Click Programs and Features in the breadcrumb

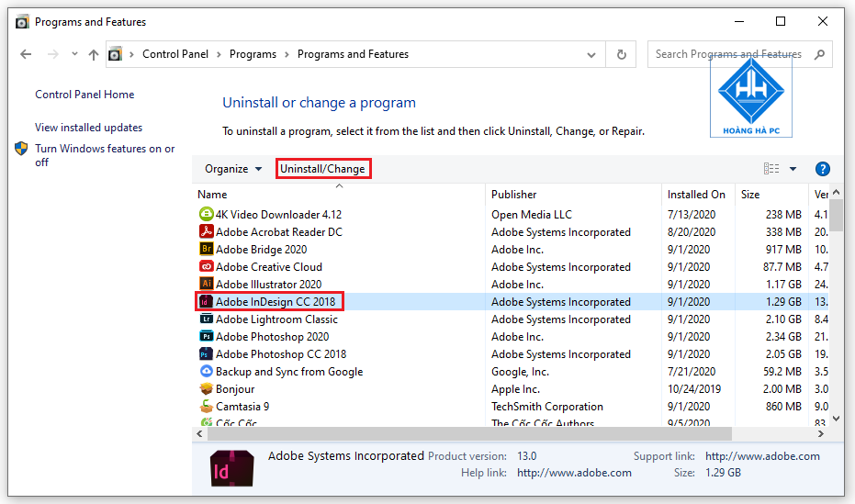(353, 54)
